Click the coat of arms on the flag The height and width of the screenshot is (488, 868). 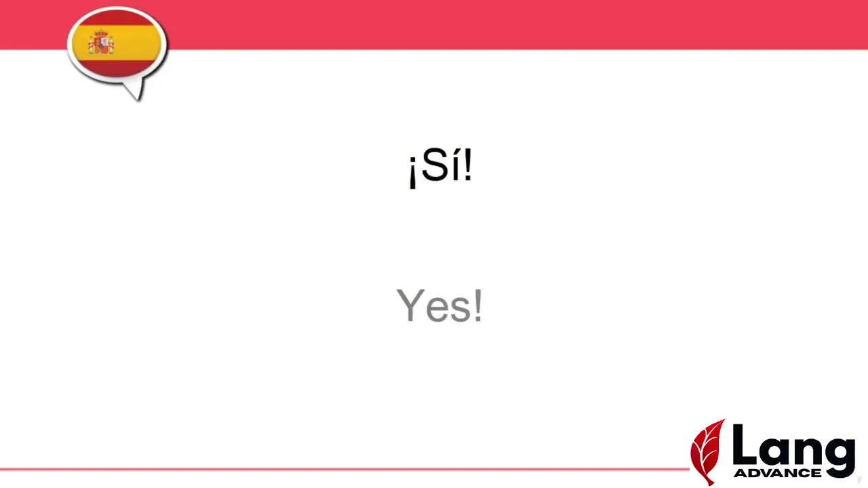101,43
